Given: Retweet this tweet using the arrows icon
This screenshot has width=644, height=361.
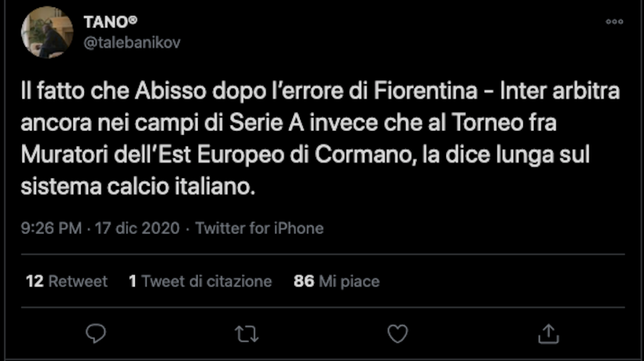Looking at the screenshot, I should pos(247,333).
